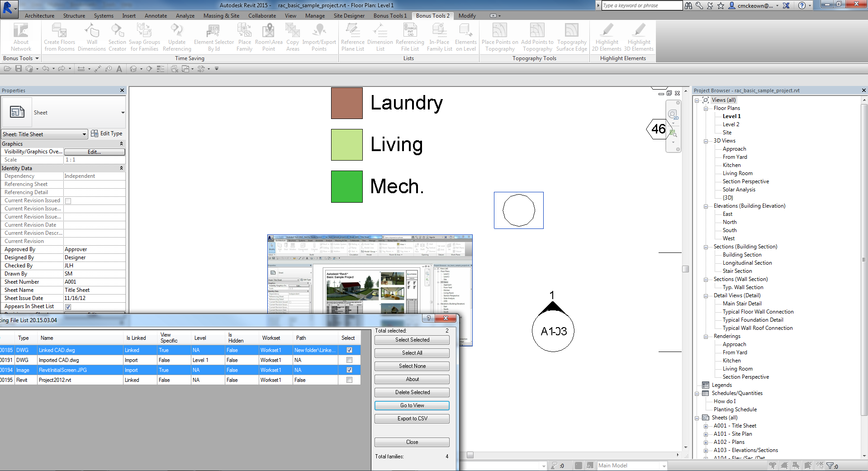Open the Sheet: Title Sheet dropdown
Viewport: 868px width, 471px height.
point(84,134)
